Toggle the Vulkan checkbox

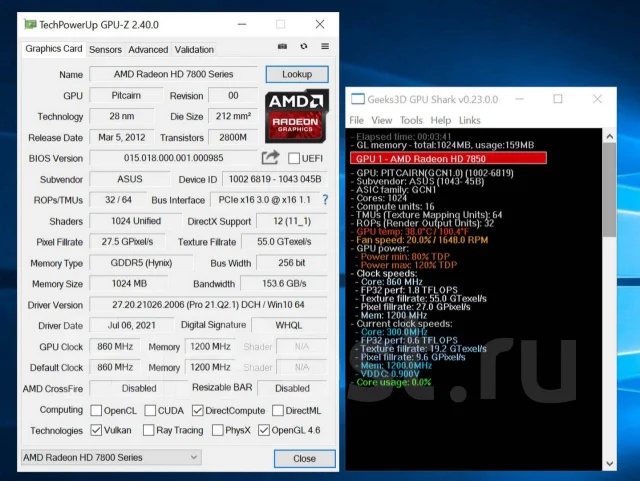click(96, 430)
